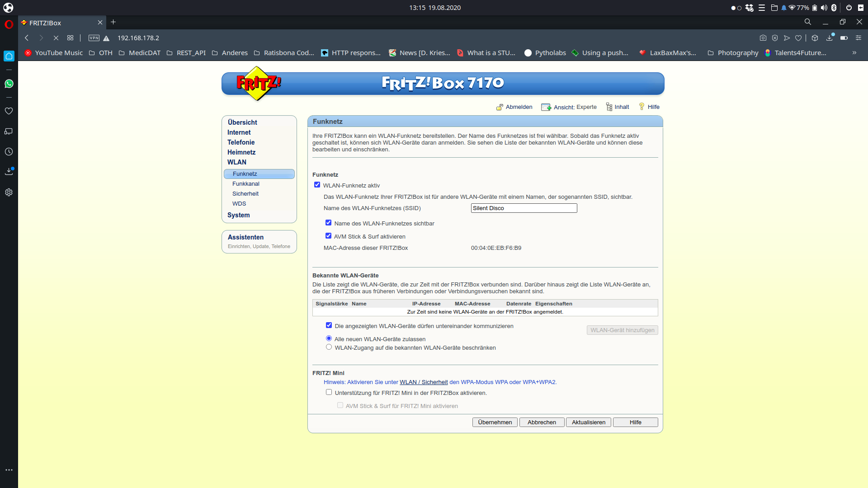Open WDS under WLAN
Viewport: 868px width, 488px height.
coord(239,204)
